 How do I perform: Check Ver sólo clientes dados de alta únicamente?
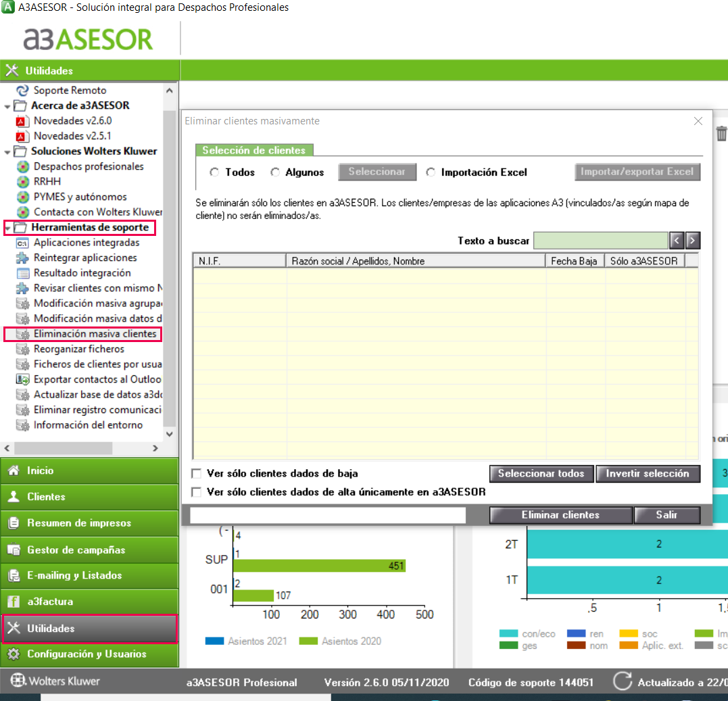click(x=197, y=492)
